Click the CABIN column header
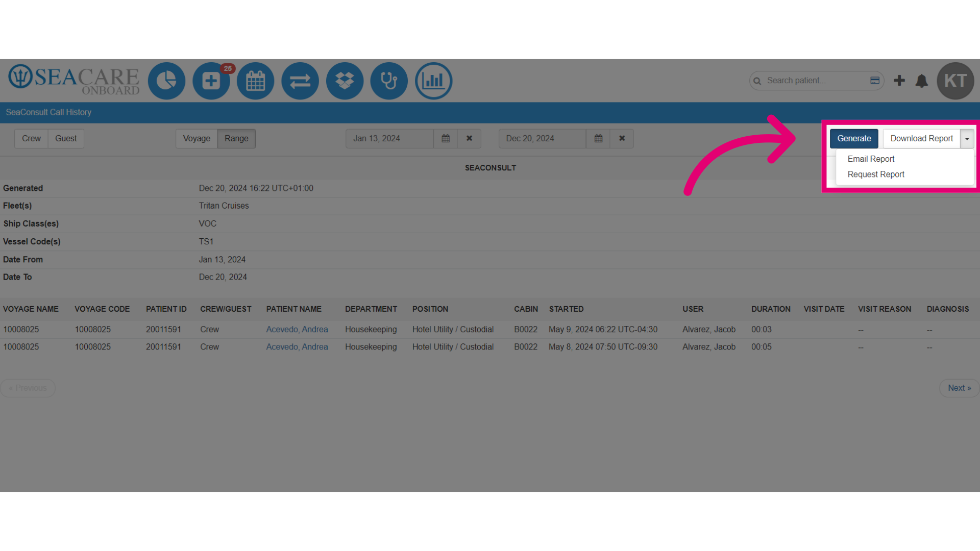The width and height of the screenshot is (980, 551). [526, 309]
